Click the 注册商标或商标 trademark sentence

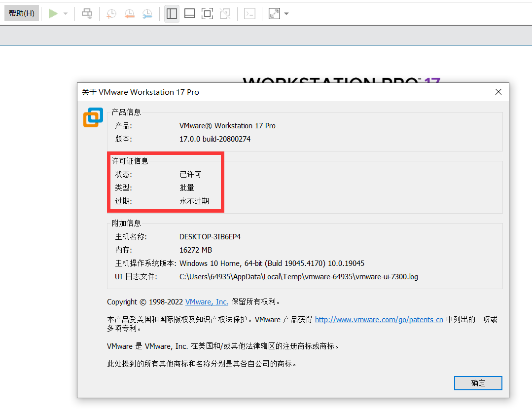pyautogui.click(x=222, y=346)
